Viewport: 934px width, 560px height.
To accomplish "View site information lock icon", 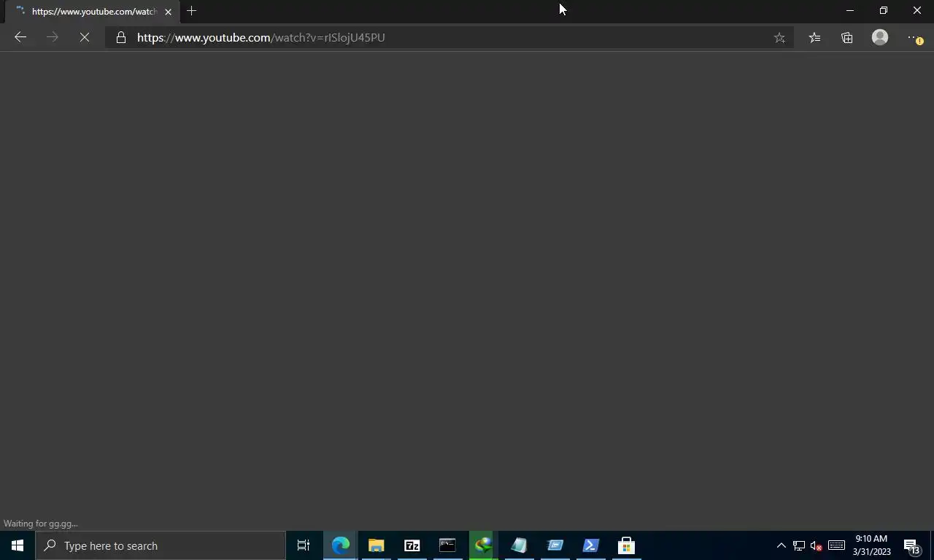I will [x=121, y=37].
